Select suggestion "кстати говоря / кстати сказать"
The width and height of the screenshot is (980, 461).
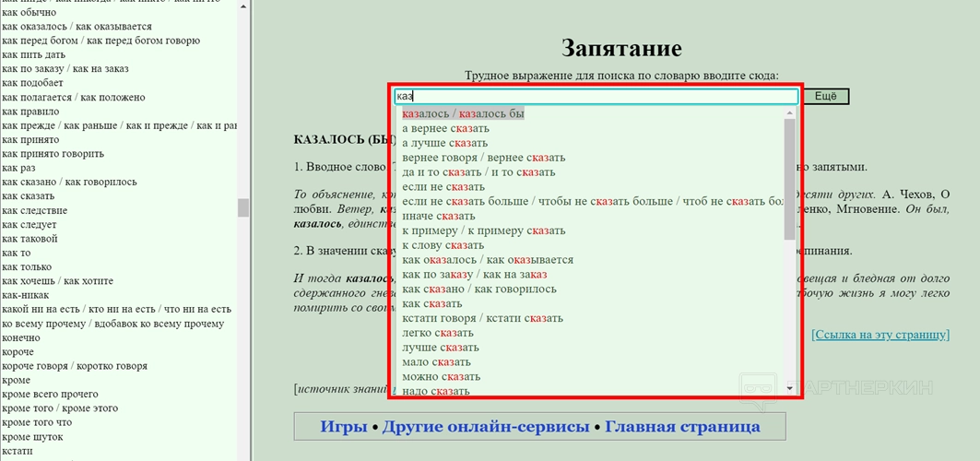pos(483,319)
